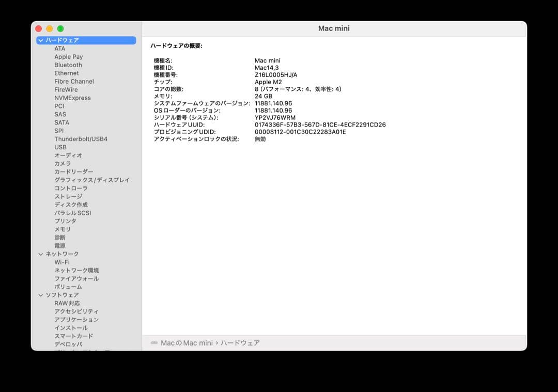Select PCI in the hardware list
This screenshot has width=558, height=392.
(59, 106)
